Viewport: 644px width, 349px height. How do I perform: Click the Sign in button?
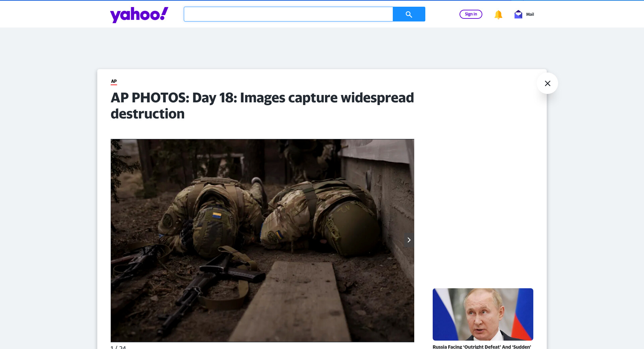click(x=471, y=14)
